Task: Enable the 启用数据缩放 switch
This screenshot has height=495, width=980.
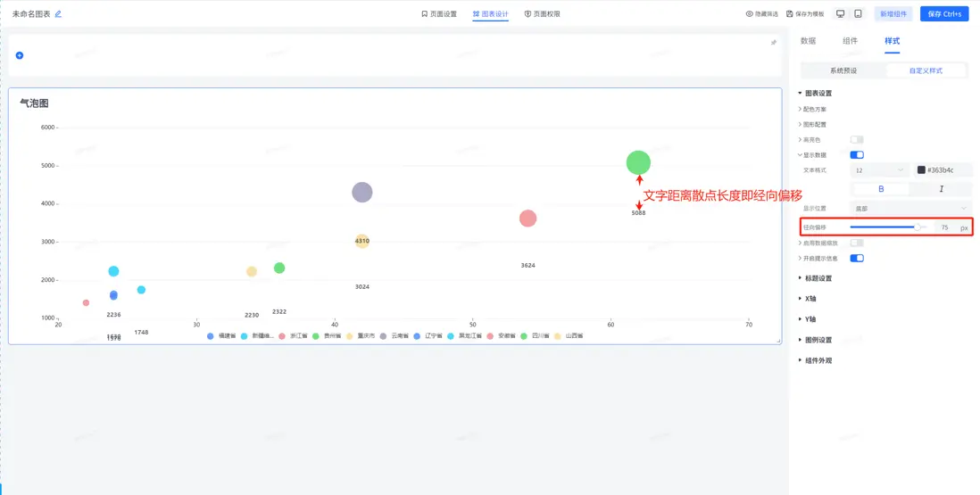Action: tap(857, 243)
